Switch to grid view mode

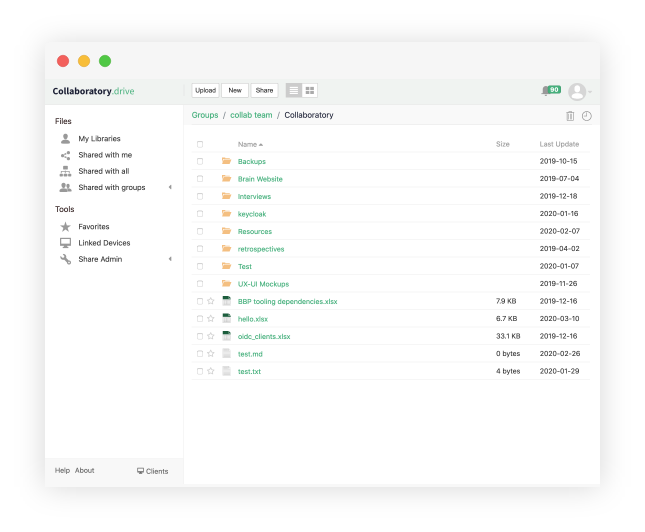coord(310,90)
